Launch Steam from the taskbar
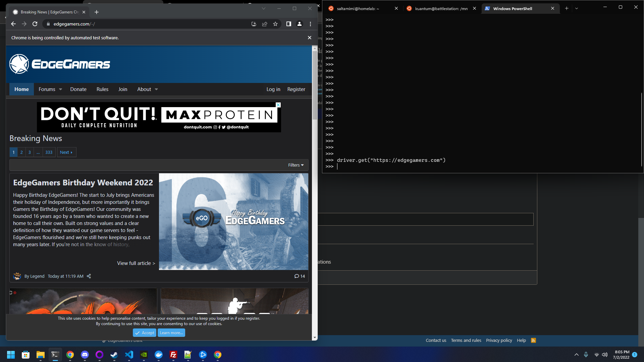644x362 pixels. (x=114, y=355)
